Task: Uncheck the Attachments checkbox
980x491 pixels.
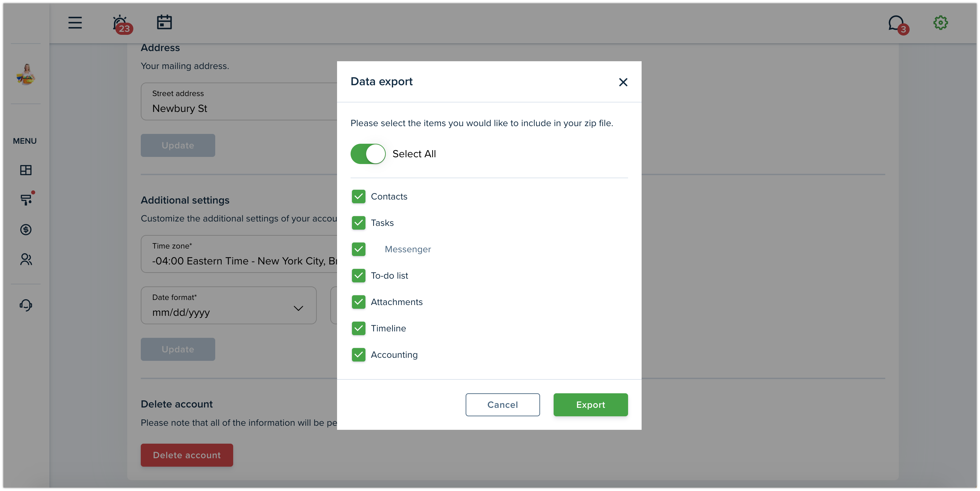Action: pos(358,302)
